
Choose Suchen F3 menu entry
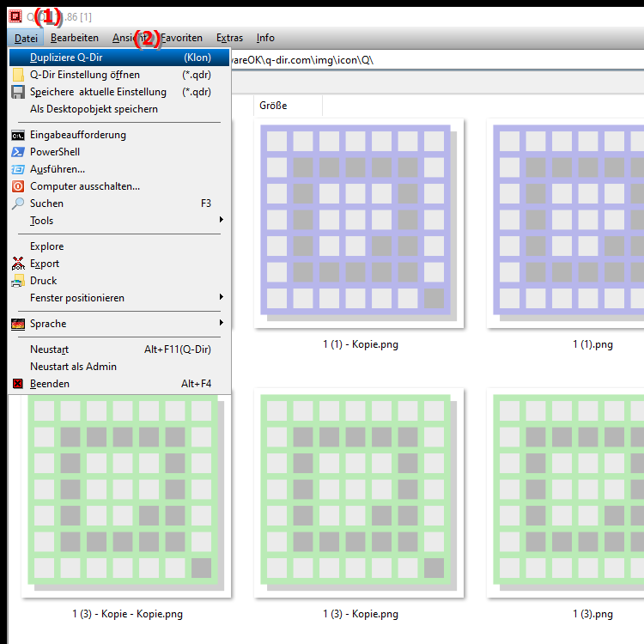point(119,204)
